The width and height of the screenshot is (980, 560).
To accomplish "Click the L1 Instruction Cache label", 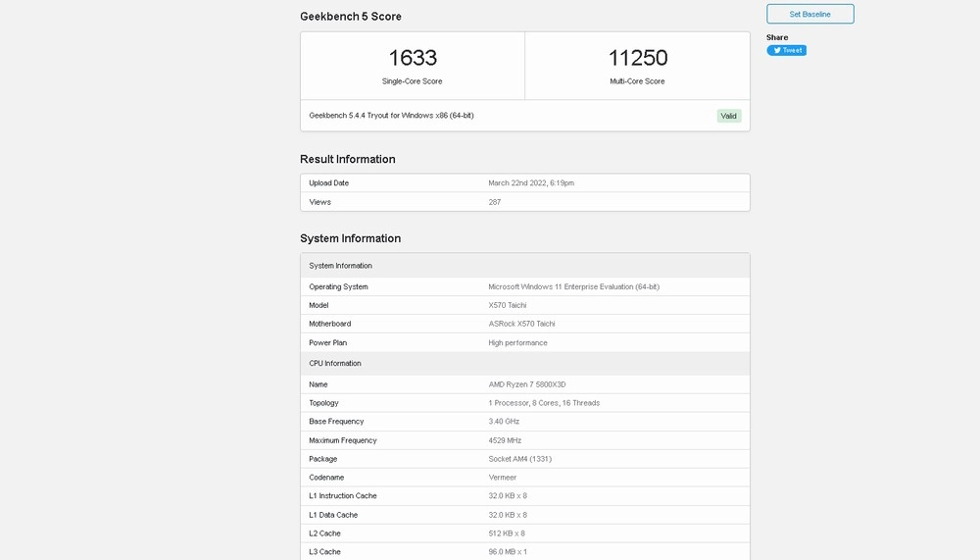I will click(x=342, y=495).
